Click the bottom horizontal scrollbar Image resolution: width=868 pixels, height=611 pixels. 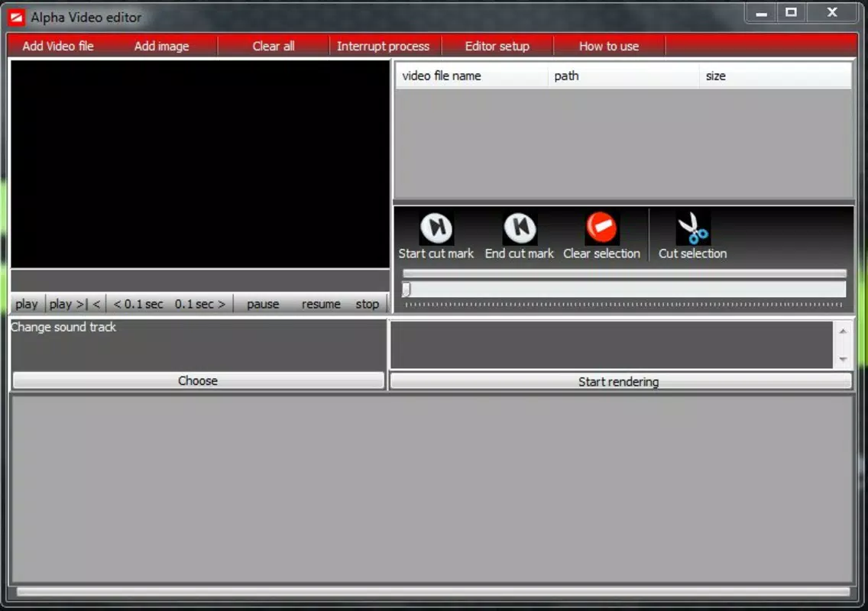(x=433, y=592)
